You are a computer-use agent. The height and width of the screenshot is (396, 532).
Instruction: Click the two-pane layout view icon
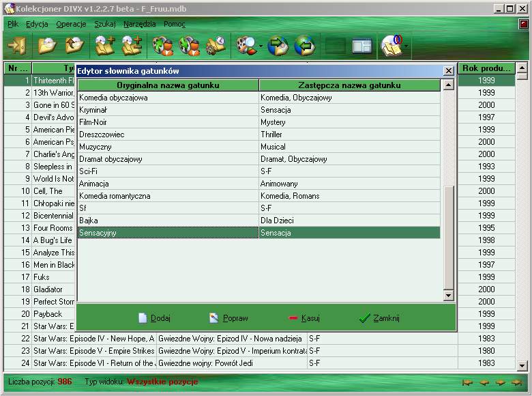point(361,46)
